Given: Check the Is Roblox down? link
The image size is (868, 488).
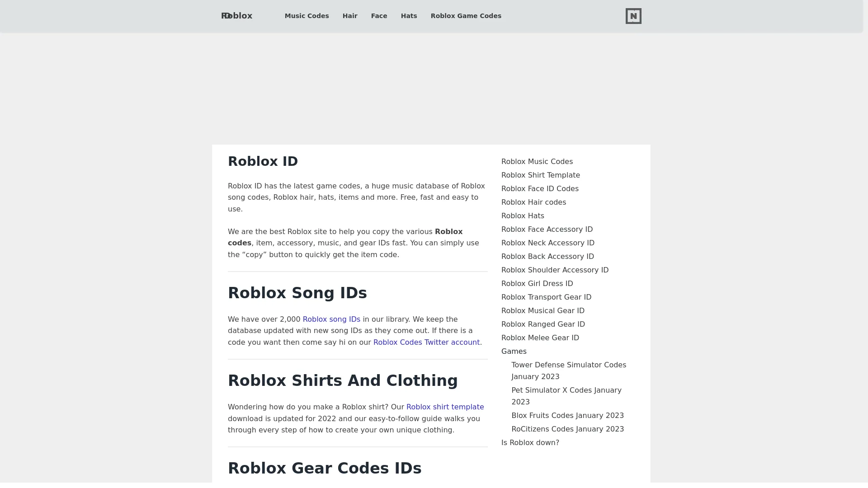Looking at the screenshot, I should pyautogui.click(x=530, y=443).
